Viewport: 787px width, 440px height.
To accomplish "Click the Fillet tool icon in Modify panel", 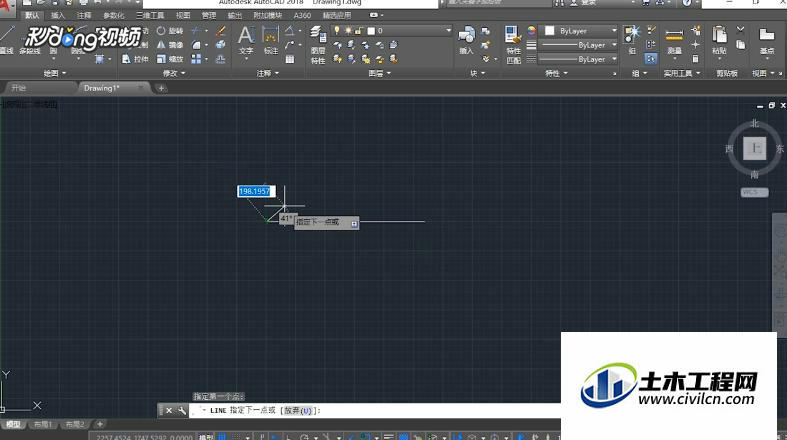I will pyautogui.click(x=197, y=45).
